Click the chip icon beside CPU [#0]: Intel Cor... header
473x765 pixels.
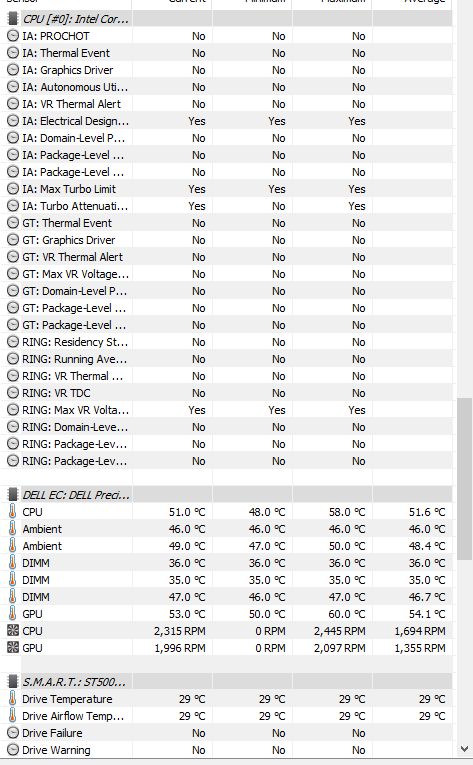point(13,19)
